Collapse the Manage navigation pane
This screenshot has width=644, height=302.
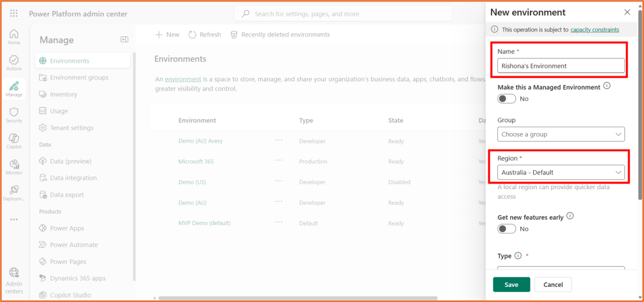click(124, 40)
